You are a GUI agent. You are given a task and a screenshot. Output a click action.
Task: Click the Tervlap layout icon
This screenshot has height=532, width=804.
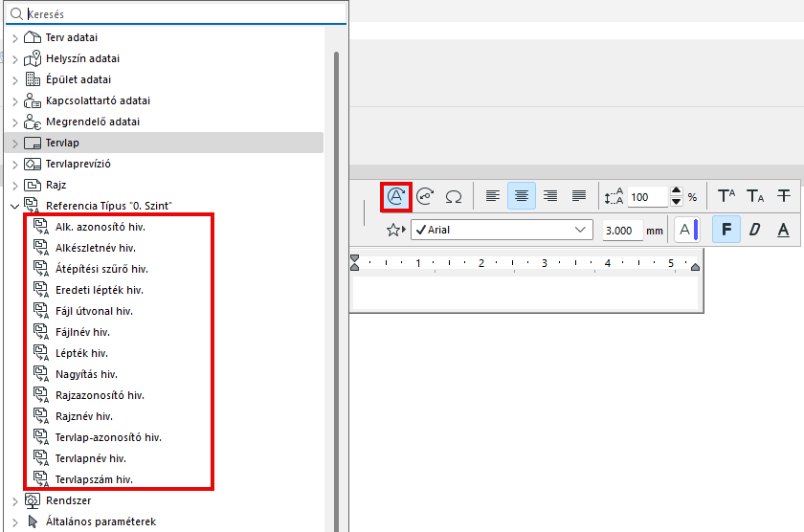click(33, 143)
